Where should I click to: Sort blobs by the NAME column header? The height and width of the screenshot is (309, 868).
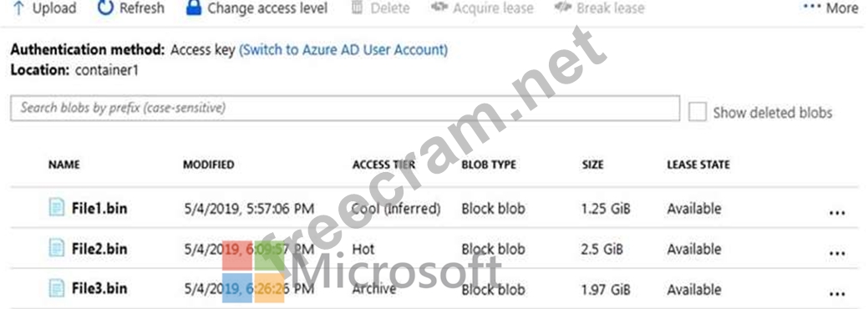point(64,165)
